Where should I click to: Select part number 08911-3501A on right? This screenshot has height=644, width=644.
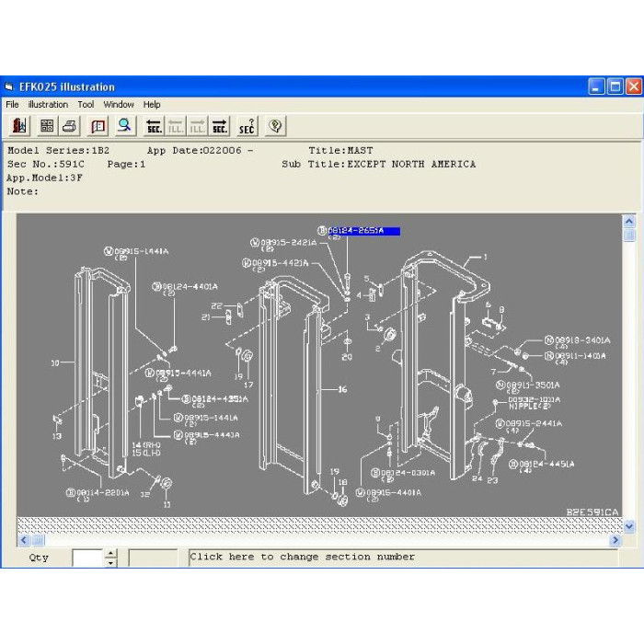[533, 385]
